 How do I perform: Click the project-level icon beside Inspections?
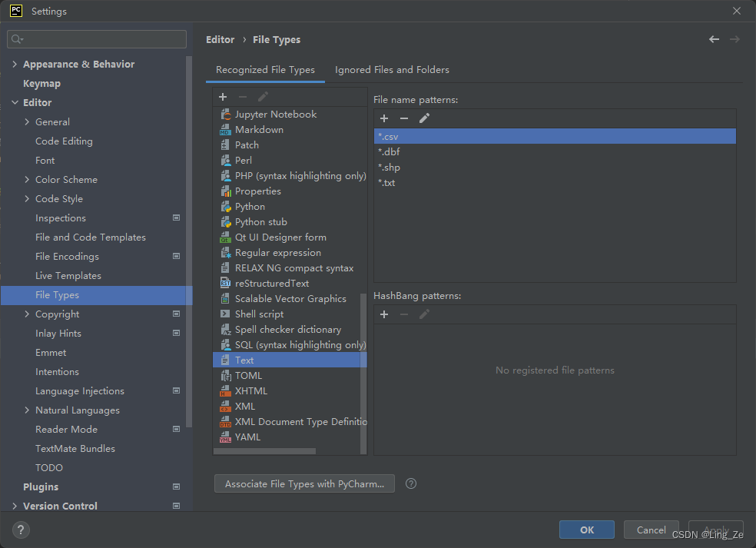point(177,218)
